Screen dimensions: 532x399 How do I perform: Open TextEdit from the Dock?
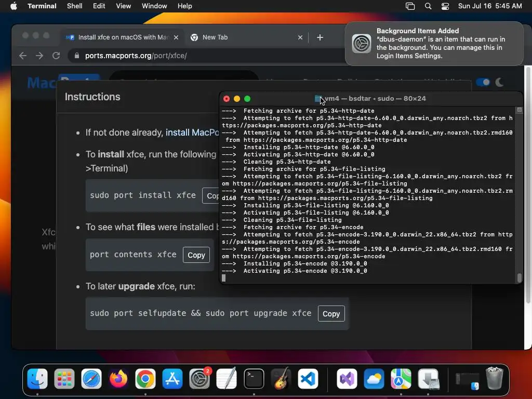click(227, 379)
